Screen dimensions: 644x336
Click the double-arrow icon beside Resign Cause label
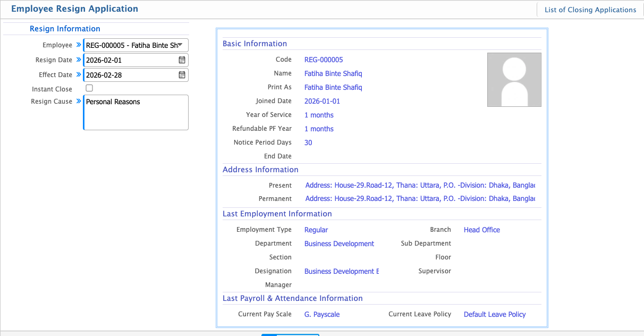tap(79, 101)
